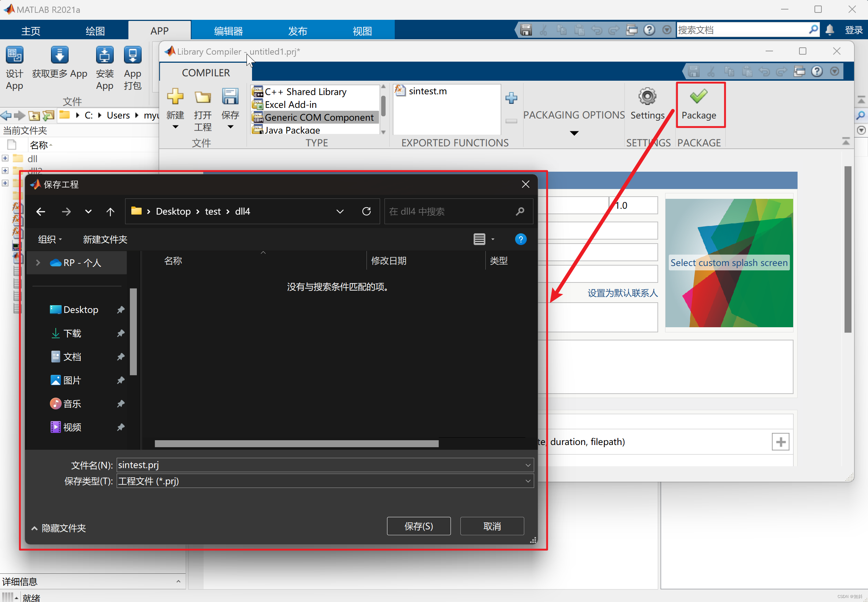
Task: Open Library Compiler Settings gear
Action: [647, 97]
